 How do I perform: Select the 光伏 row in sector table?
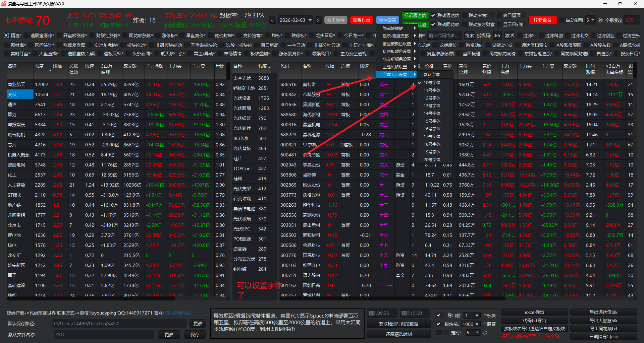pyautogui.click(x=19, y=95)
